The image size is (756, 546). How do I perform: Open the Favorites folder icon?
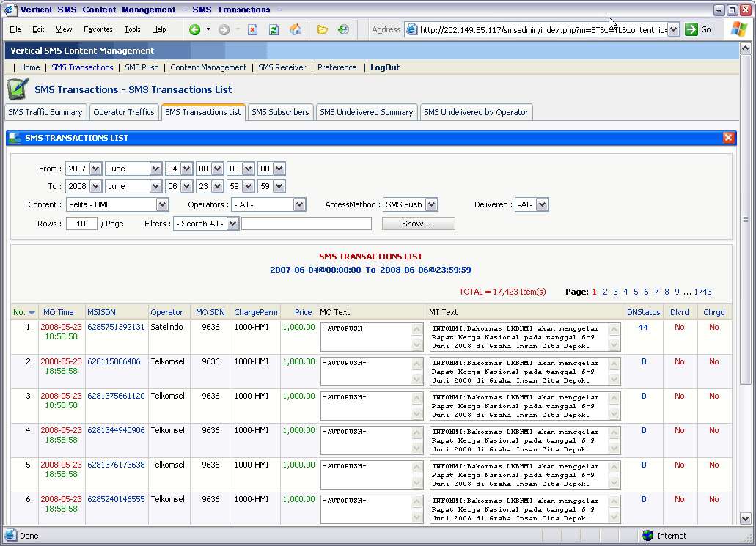pos(322,30)
